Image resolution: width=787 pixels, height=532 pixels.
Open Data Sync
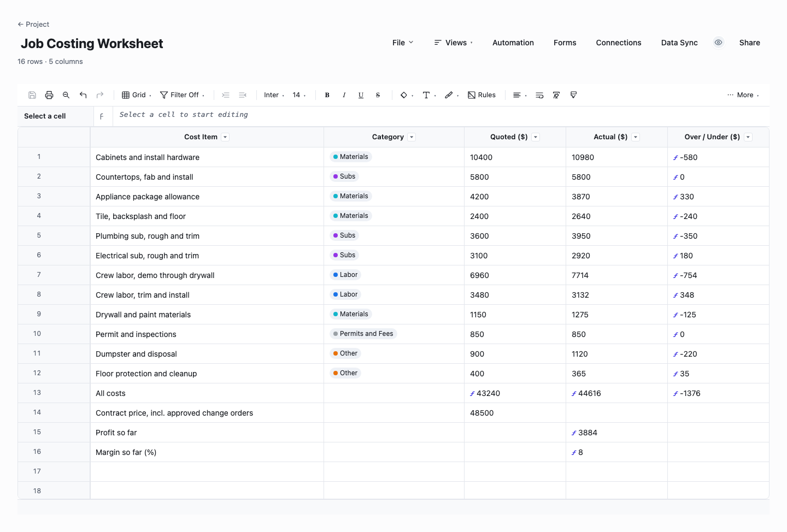tap(679, 43)
